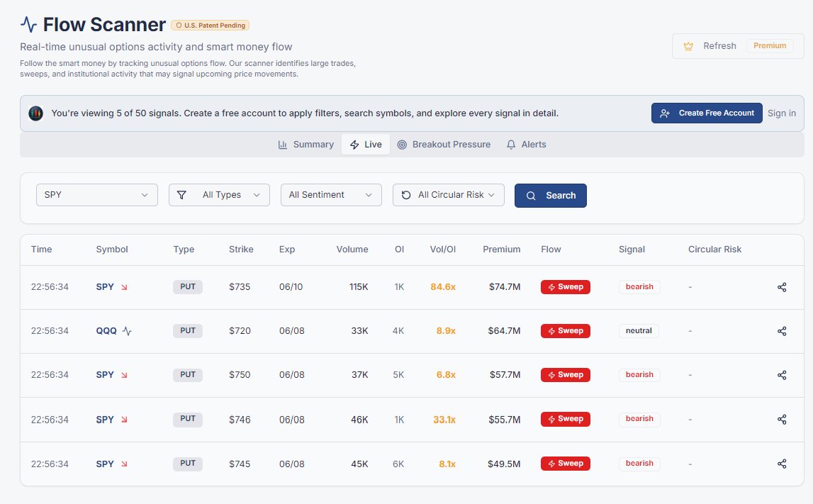Click the Sweep badge on the $57.7M row

click(565, 375)
